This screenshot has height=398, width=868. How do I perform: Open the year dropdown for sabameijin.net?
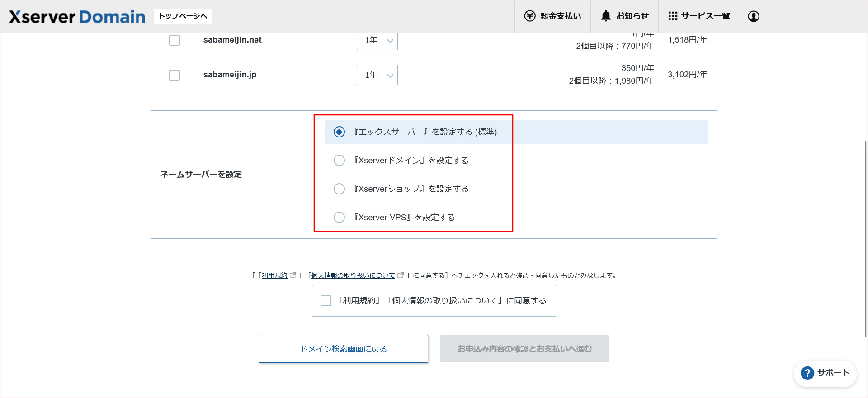point(377,41)
